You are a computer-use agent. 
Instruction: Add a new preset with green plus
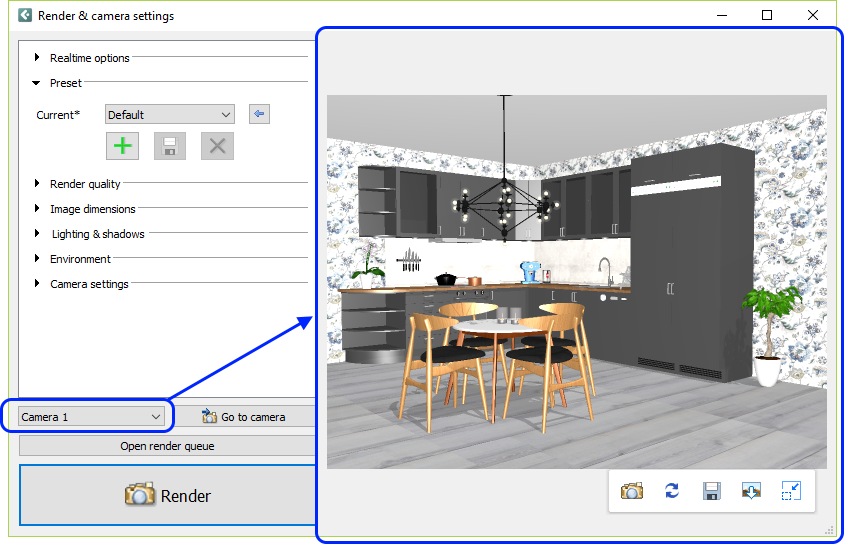point(122,146)
